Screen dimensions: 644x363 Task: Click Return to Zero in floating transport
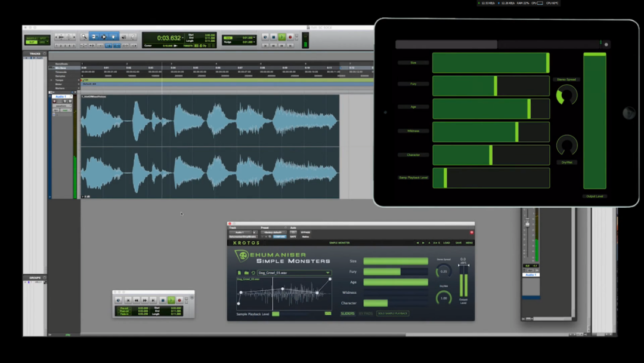pyautogui.click(x=128, y=300)
